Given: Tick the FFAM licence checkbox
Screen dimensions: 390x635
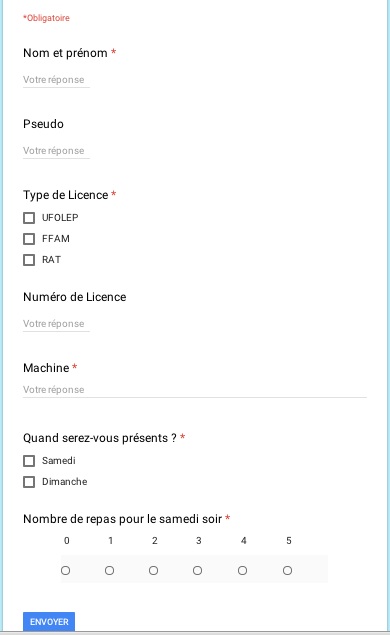Looking at the screenshot, I should (29, 239).
